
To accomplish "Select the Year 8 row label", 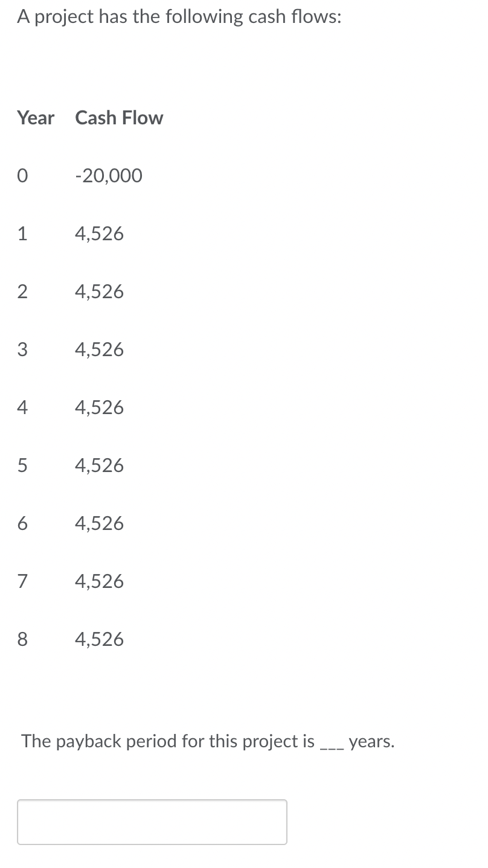I will [22, 639].
